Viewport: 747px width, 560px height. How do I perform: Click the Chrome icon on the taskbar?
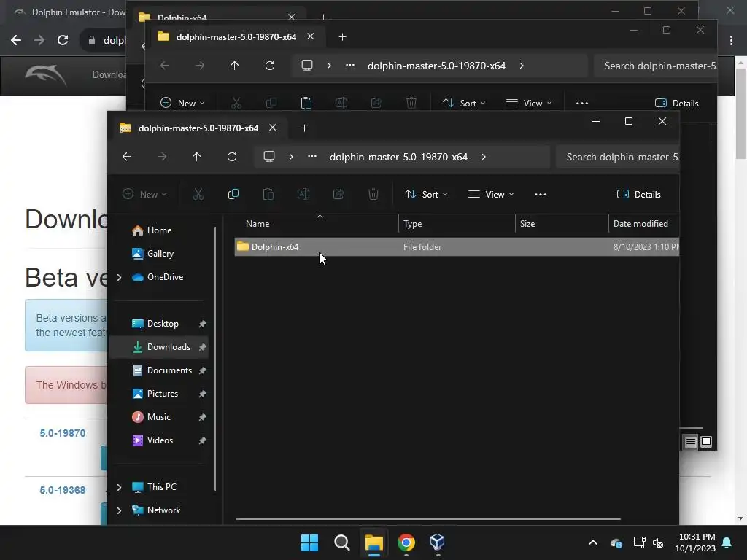[406, 542]
